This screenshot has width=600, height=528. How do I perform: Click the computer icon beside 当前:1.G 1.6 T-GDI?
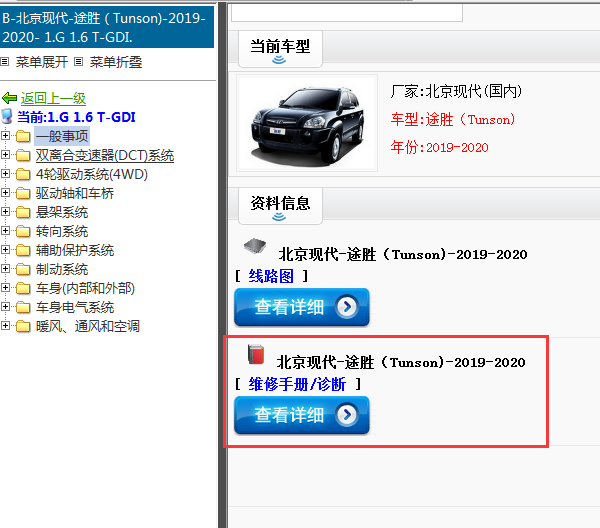pyautogui.click(x=7, y=116)
